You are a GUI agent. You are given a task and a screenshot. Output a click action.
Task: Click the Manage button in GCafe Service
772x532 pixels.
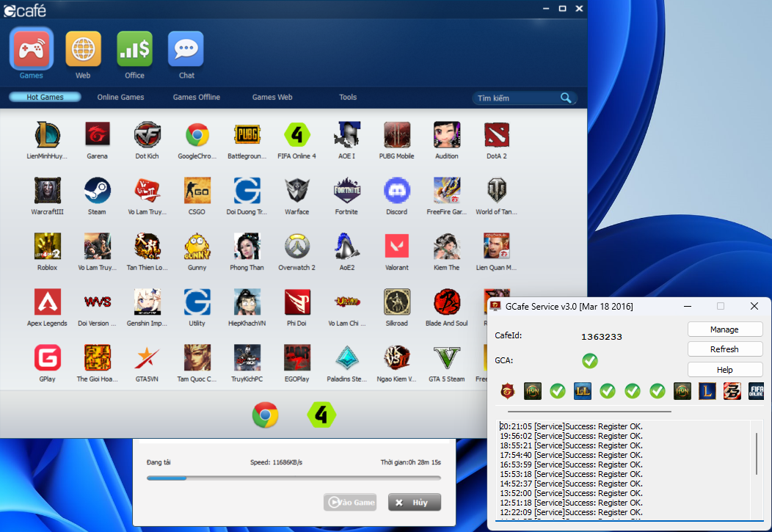pyautogui.click(x=724, y=329)
